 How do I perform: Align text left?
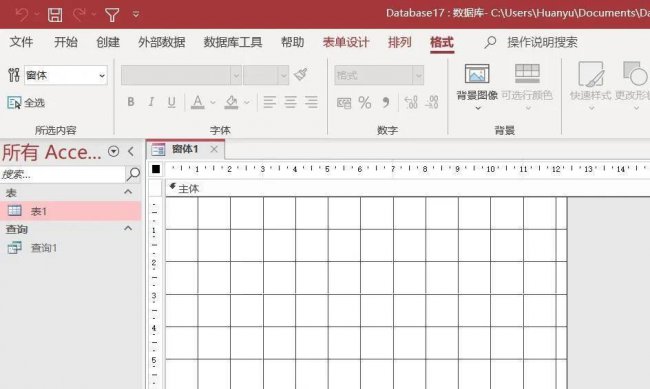(269, 102)
